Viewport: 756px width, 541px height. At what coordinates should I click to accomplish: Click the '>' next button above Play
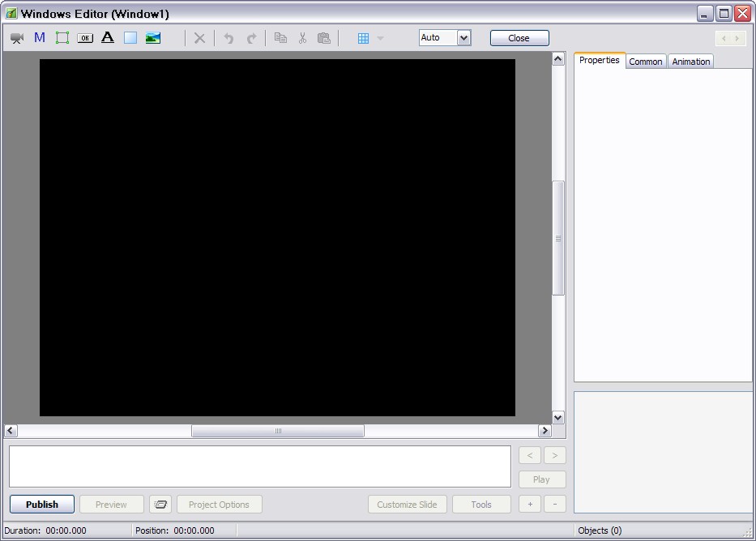555,455
